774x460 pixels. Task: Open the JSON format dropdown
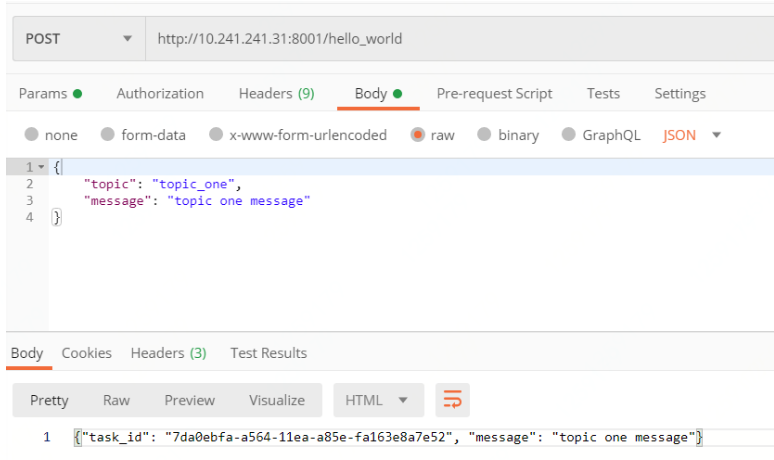point(692,135)
